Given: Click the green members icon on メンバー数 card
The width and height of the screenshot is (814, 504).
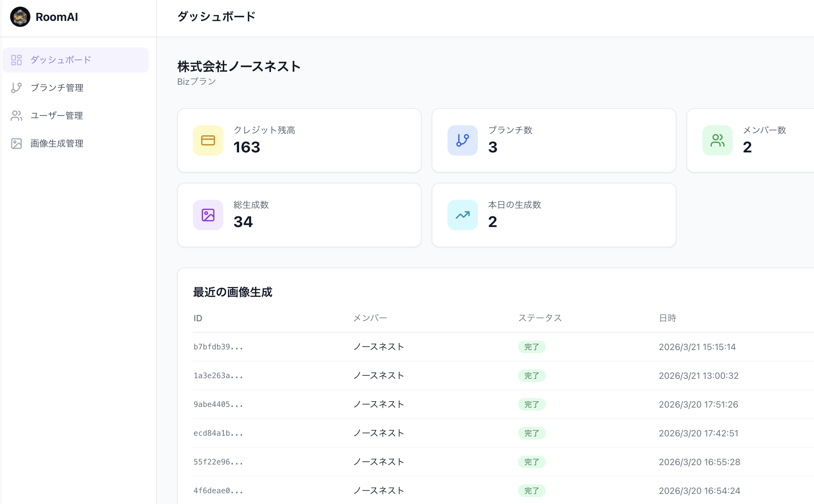Looking at the screenshot, I should (x=717, y=140).
